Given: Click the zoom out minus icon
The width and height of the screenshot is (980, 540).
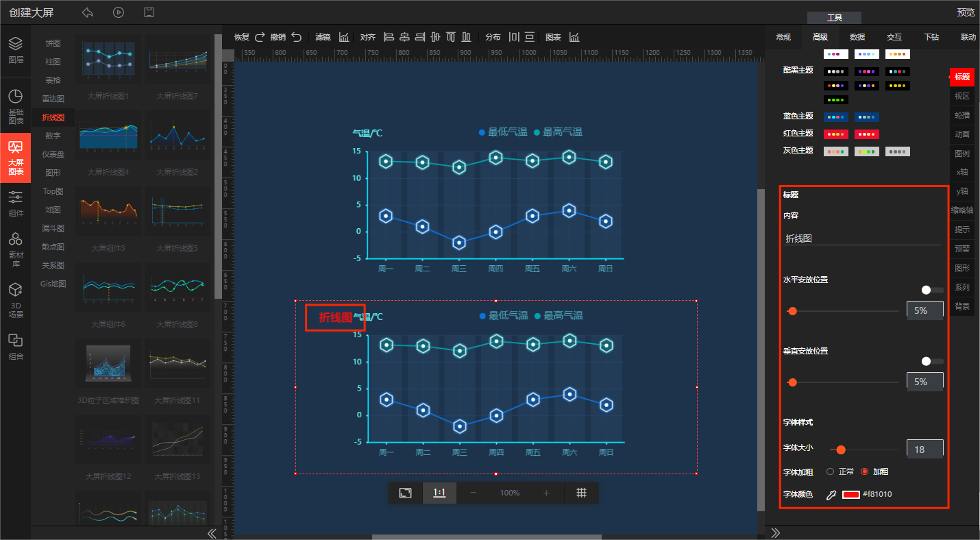Looking at the screenshot, I should click(x=473, y=493).
